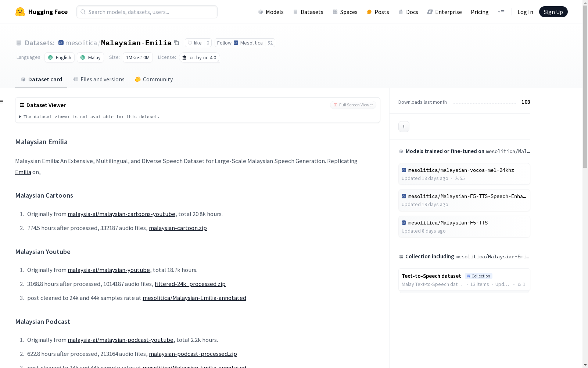
Task: Select the Malay language tag
Action: coord(90,57)
